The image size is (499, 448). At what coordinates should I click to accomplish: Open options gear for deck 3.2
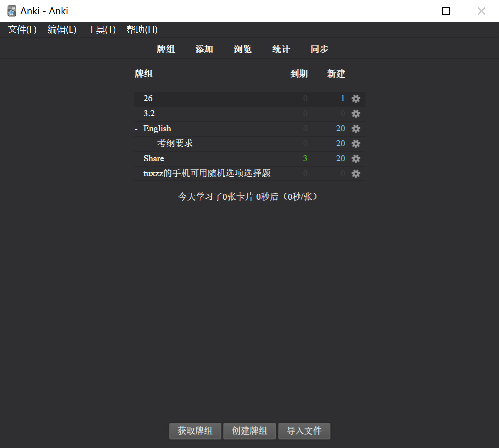tap(356, 113)
